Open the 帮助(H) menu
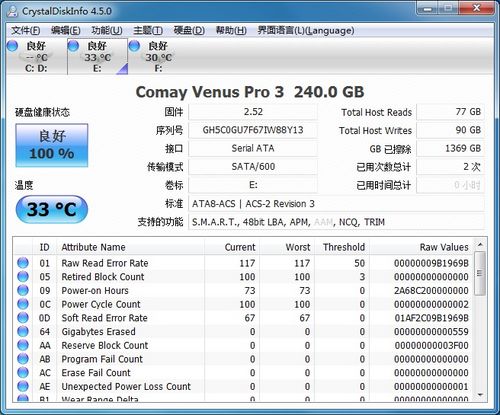The image size is (500, 415). (x=231, y=30)
